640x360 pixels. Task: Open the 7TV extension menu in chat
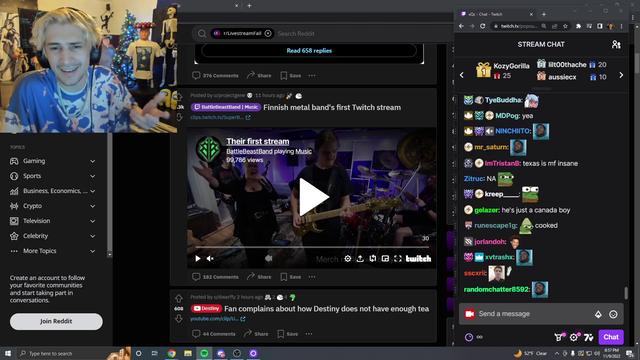coord(588,337)
